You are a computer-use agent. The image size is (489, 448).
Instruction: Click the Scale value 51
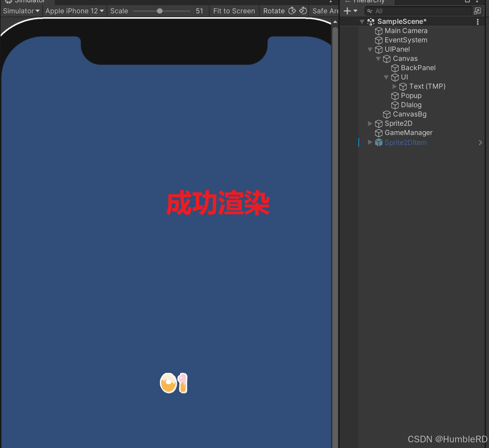pyautogui.click(x=199, y=11)
